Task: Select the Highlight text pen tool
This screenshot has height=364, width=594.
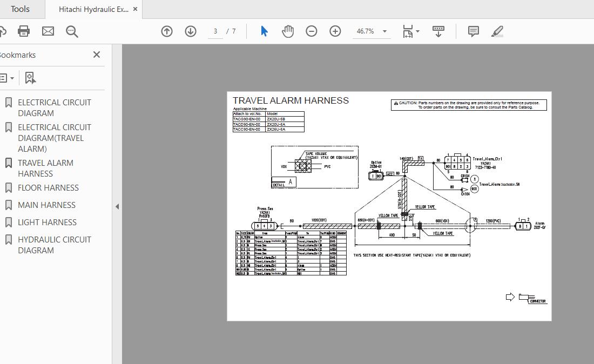Action: pyautogui.click(x=497, y=31)
